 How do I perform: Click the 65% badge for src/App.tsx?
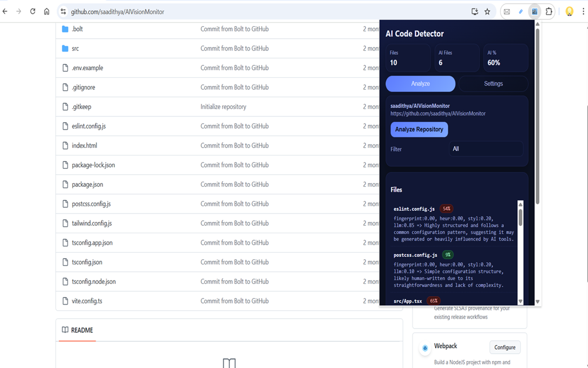[433, 301]
